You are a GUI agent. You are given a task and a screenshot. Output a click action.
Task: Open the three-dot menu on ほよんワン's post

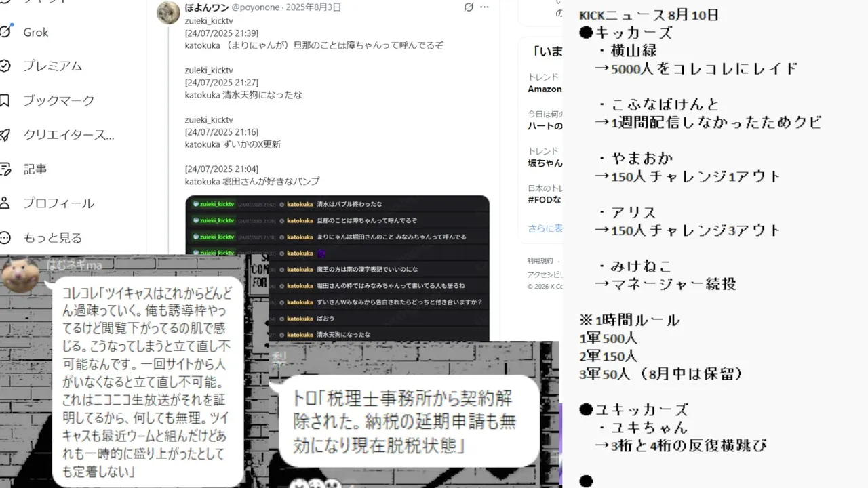[x=484, y=7]
